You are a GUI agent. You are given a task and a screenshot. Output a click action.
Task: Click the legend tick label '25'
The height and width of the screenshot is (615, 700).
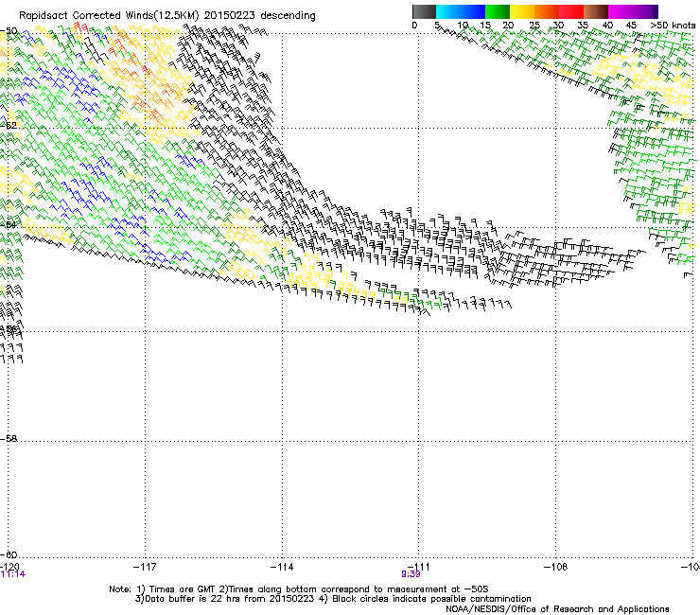(534, 26)
